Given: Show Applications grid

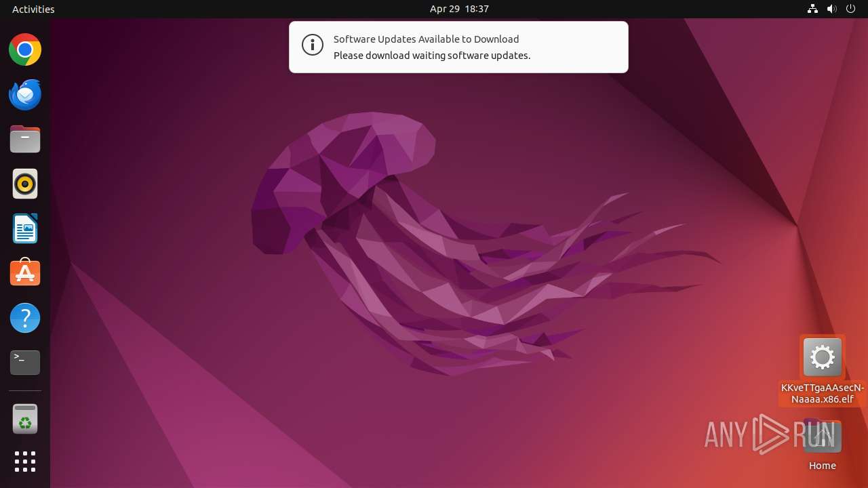Looking at the screenshot, I should point(25,462).
